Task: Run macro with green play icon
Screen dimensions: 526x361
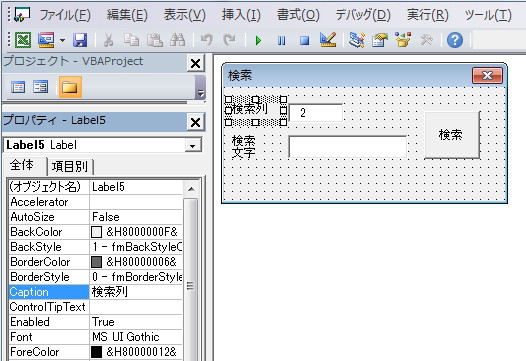Action: (258, 41)
